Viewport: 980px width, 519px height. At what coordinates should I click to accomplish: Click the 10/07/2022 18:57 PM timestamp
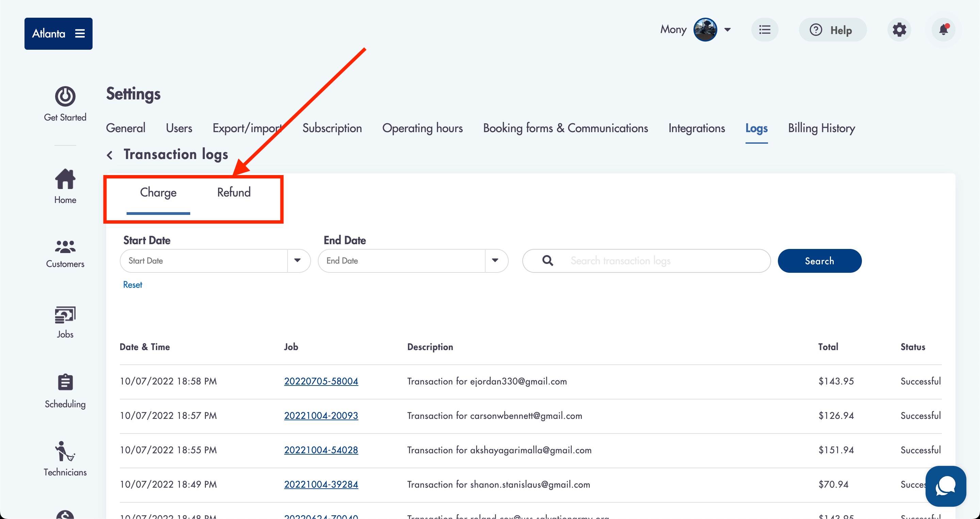click(168, 415)
